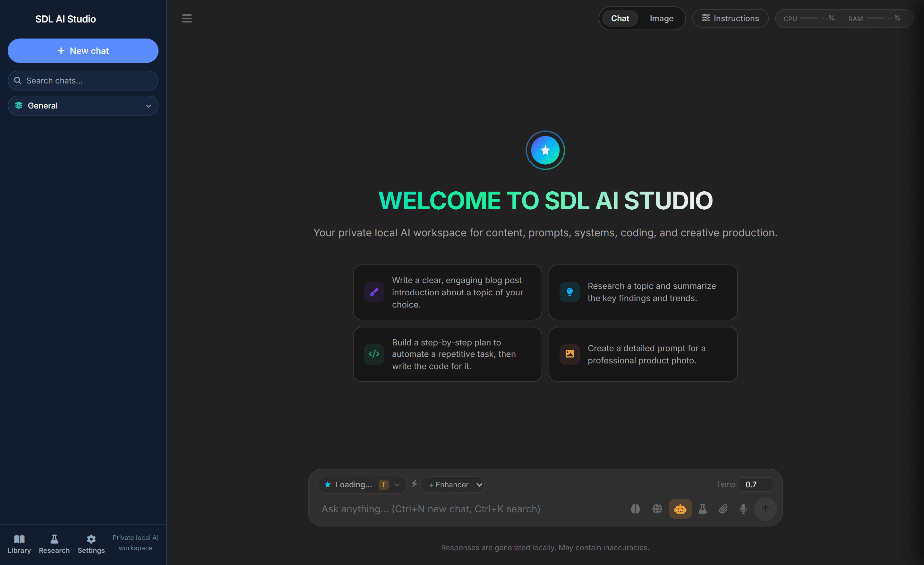Open Library from sidebar footer
Screen dimensions: 924x565
pyautogui.click(x=19, y=544)
